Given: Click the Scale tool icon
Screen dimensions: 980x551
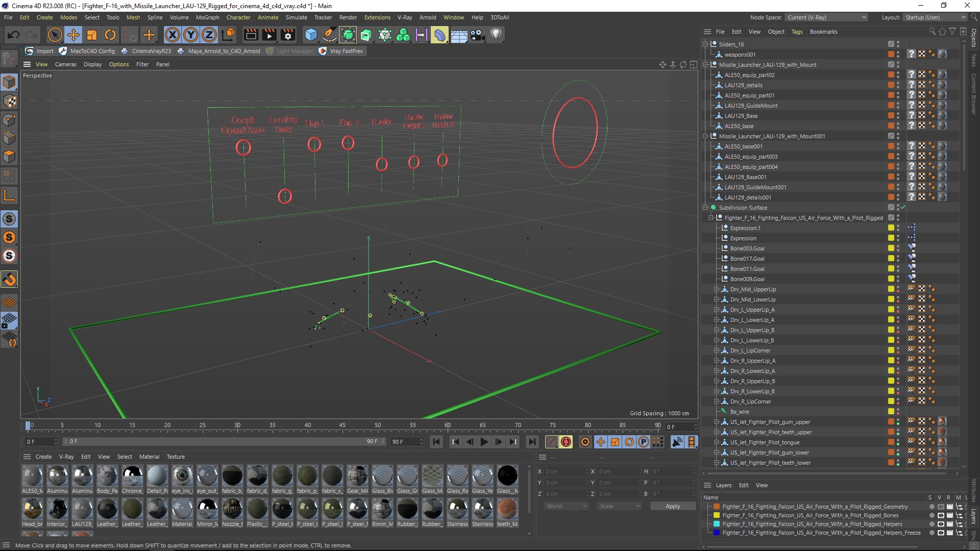Looking at the screenshot, I should (92, 35).
